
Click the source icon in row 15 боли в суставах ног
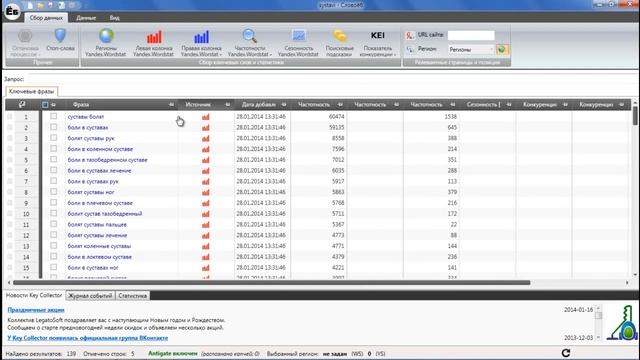coord(206,268)
